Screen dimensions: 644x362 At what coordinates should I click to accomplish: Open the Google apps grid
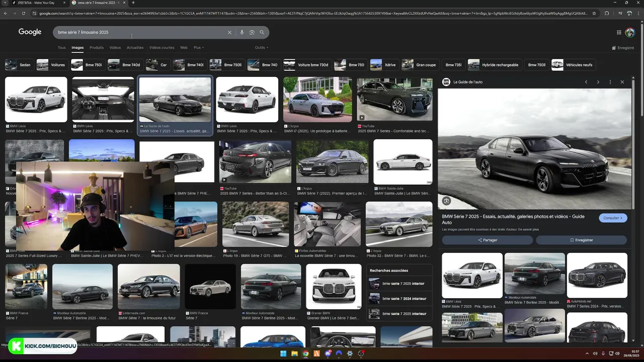tap(619, 32)
